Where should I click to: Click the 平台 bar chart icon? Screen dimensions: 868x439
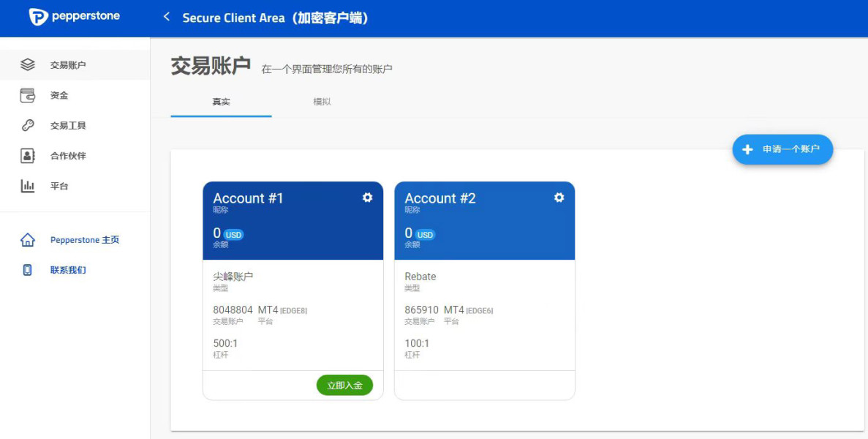tap(27, 186)
